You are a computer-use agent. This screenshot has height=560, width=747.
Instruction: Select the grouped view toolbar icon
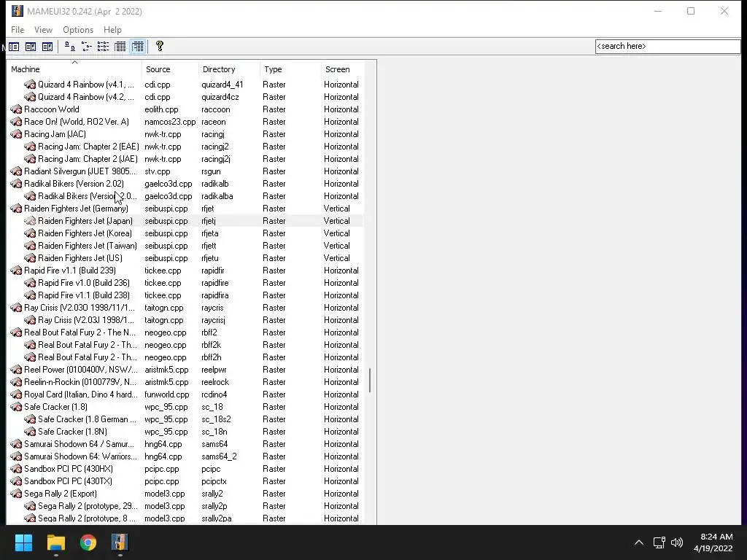pyautogui.click(x=137, y=47)
